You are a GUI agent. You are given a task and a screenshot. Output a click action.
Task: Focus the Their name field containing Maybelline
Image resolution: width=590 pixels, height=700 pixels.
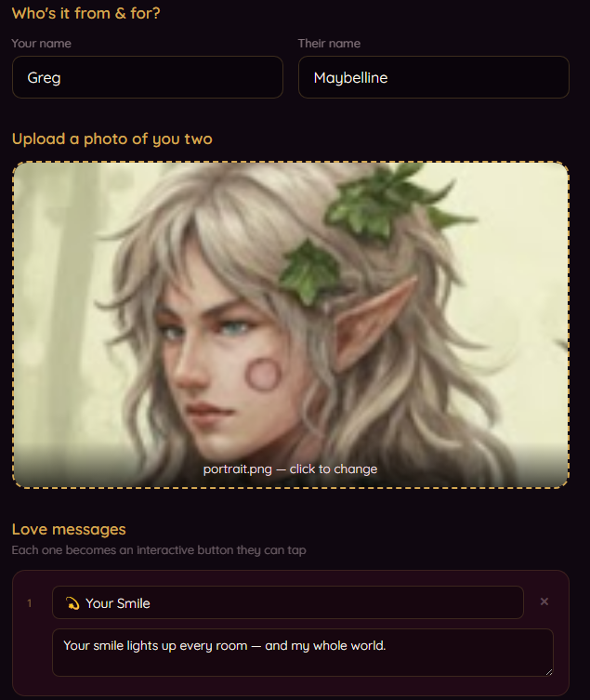(x=434, y=77)
